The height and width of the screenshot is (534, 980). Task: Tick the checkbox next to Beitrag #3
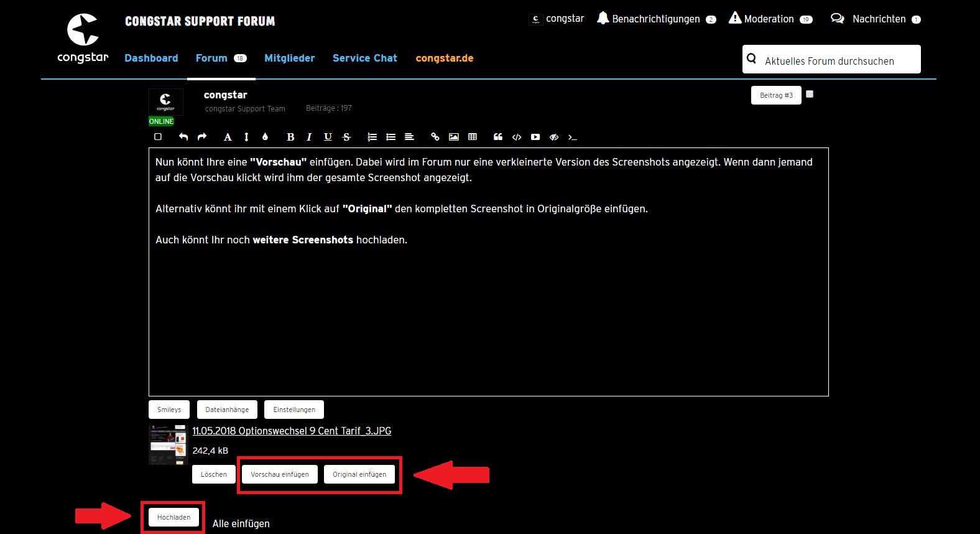(810, 94)
